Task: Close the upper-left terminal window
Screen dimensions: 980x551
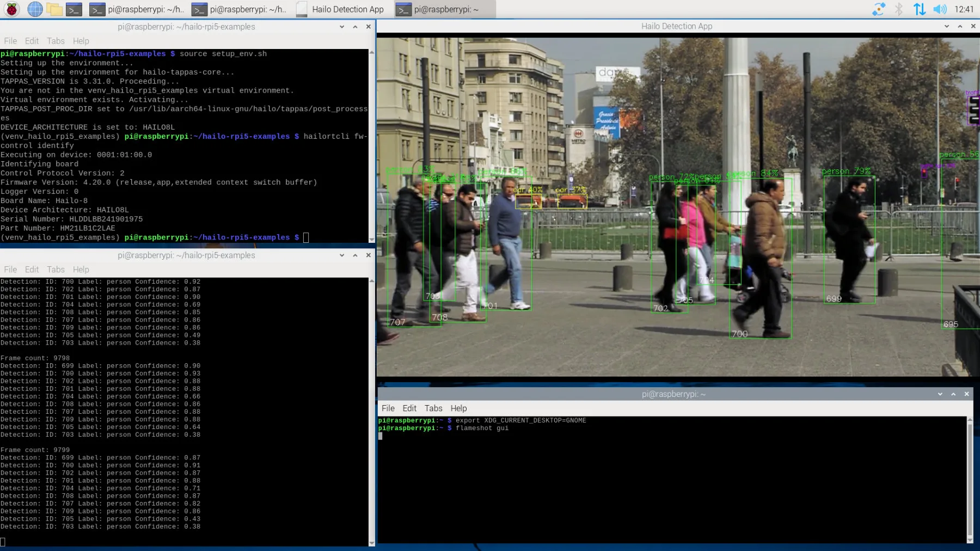Action: click(369, 27)
